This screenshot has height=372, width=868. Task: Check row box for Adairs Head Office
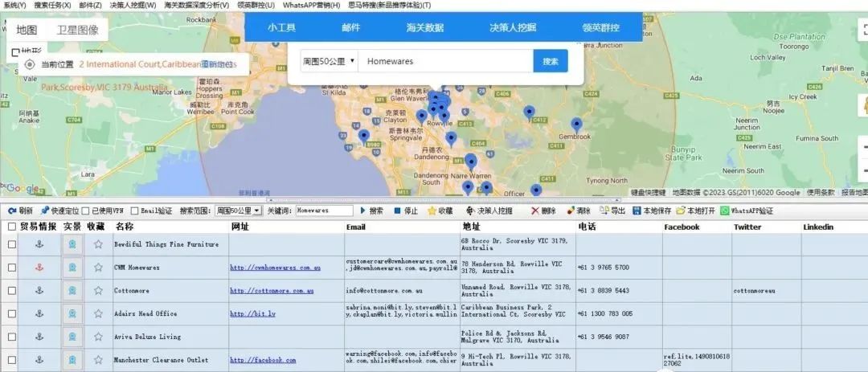coord(12,313)
